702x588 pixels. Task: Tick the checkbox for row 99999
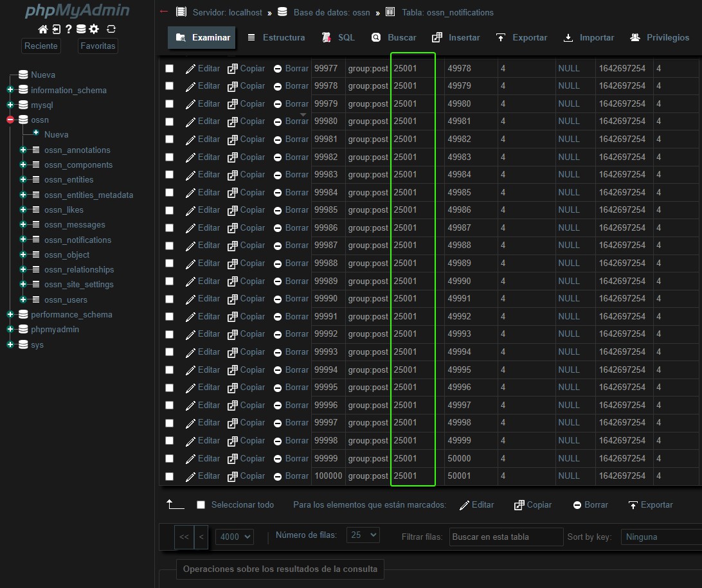(x=170, y=458)
